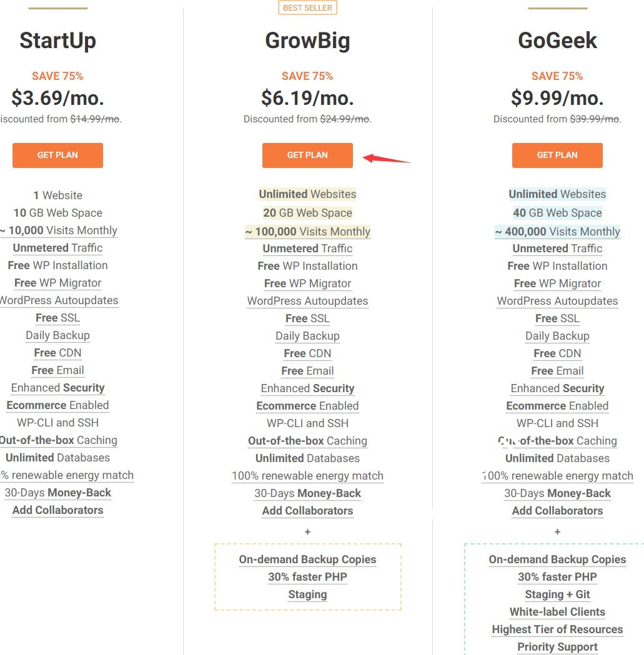Click GET PLAN under StartUp
644x655 pixels.
pyautogui.click(x=57, y=155)
